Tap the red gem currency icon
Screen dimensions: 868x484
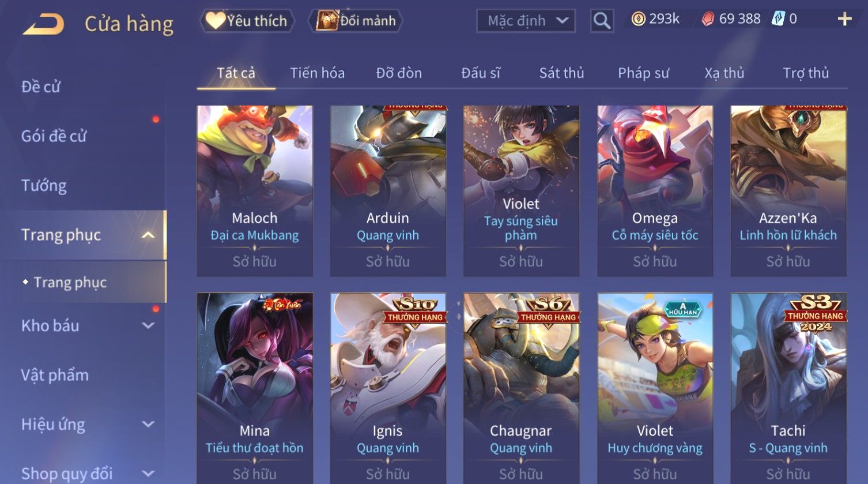708,20
